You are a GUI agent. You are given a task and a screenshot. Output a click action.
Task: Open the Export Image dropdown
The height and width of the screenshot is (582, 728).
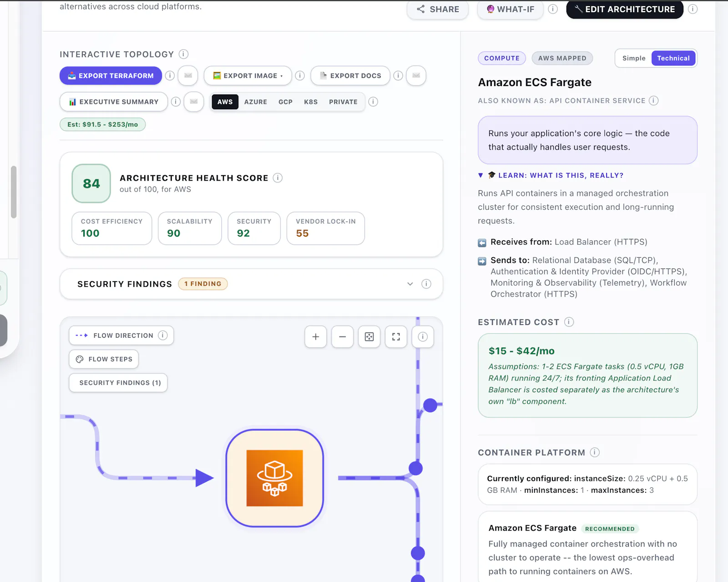click(248, 76)
